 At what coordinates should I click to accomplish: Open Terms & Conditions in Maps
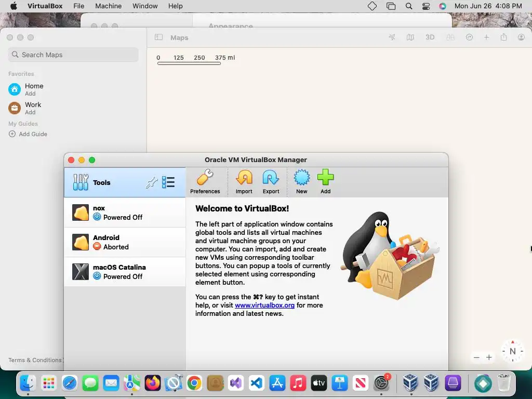[x=35, y=360]
